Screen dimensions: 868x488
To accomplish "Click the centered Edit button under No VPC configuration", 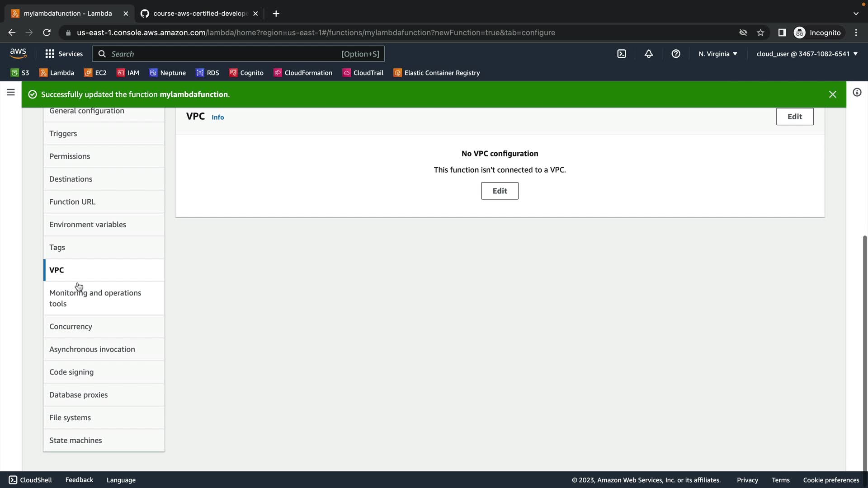I will point(500,191).
